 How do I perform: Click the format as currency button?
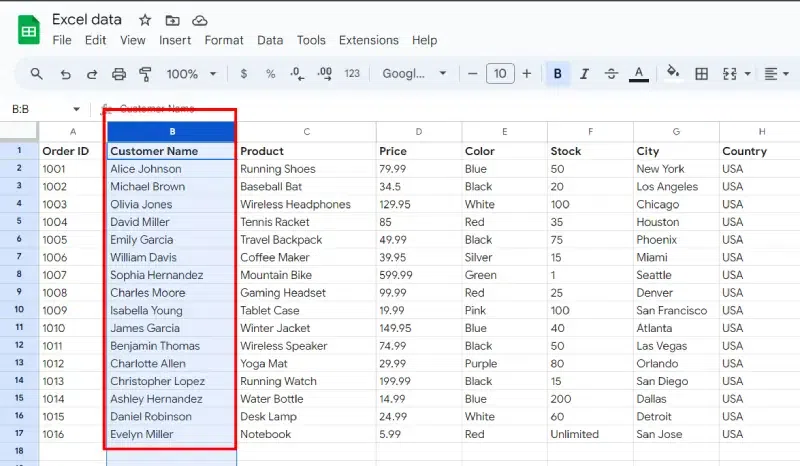pyautogui.click(x=244, y=74)
